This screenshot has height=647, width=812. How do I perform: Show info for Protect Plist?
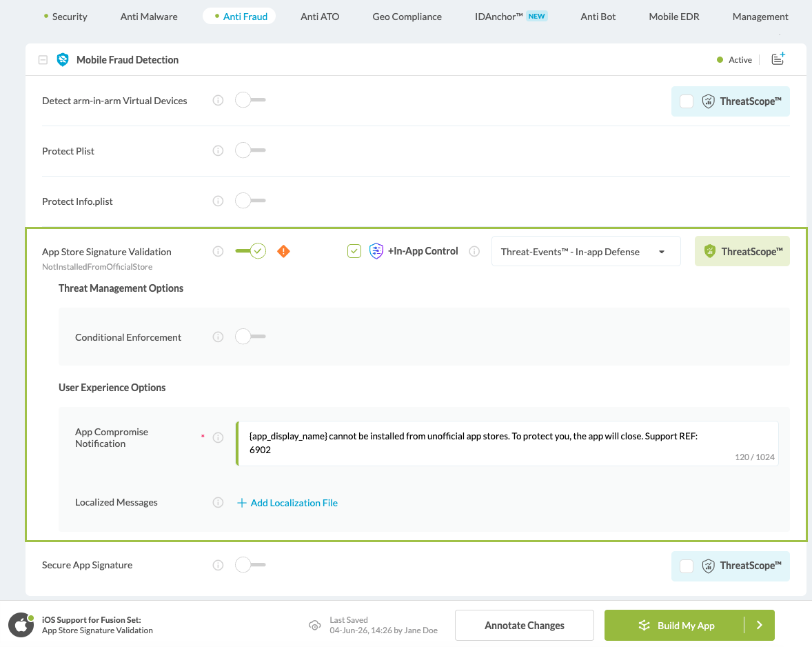pyautogui.click(x=218, y=151)
